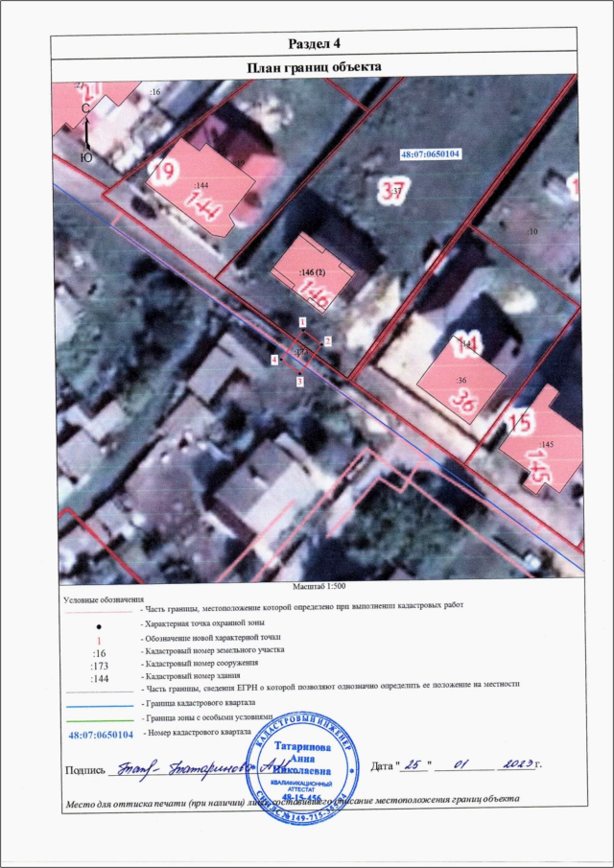
Task: Click the green special zone legend line
Action: point(97,717)
